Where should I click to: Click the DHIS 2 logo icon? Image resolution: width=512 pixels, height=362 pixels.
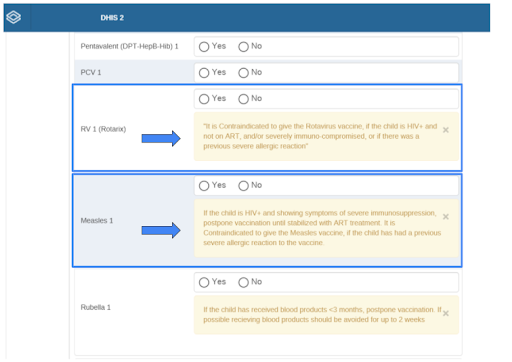(14, 17)
